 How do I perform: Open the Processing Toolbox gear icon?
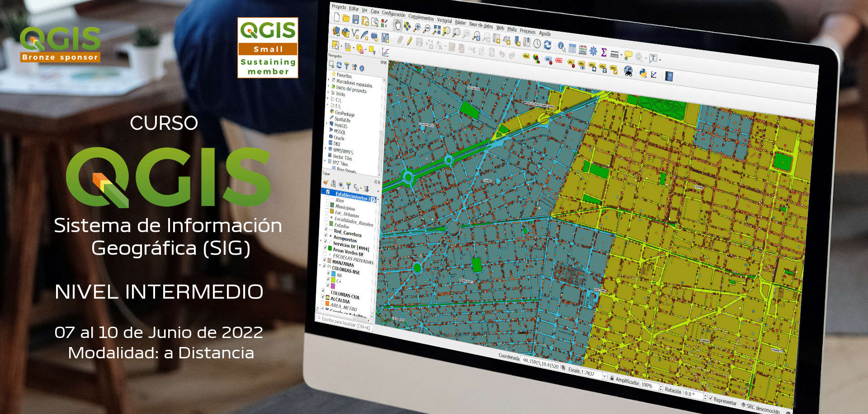coord(593,51)
